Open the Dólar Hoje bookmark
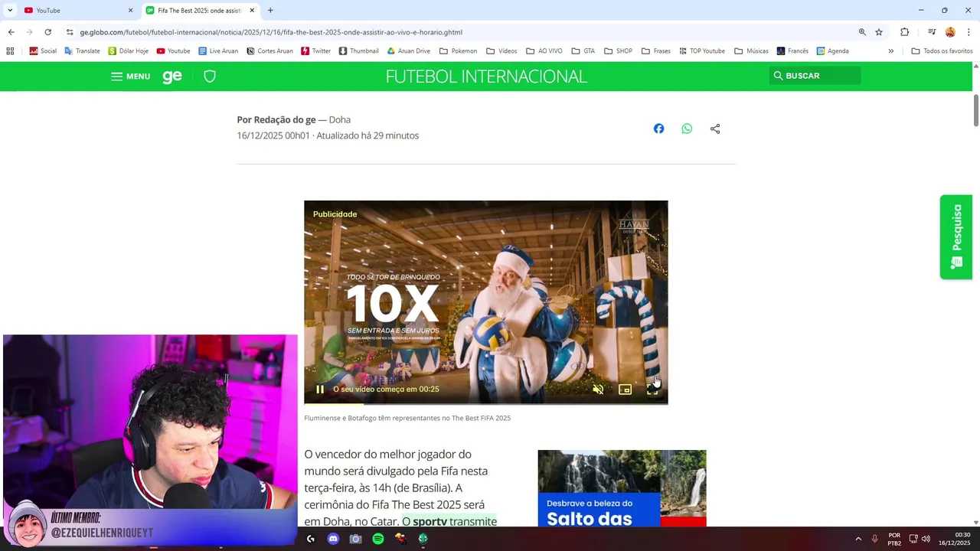The height and width of the screenshot is (551, 980). (128, 51)
